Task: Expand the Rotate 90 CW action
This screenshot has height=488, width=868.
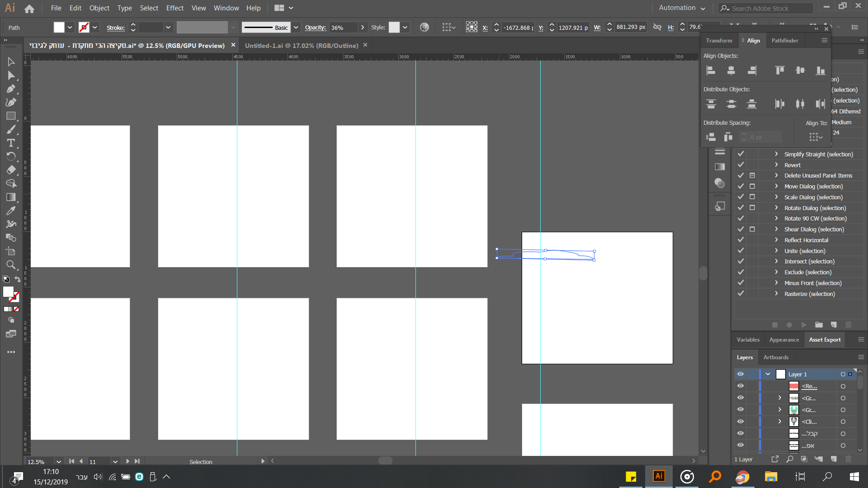Action: pos(776,218)
